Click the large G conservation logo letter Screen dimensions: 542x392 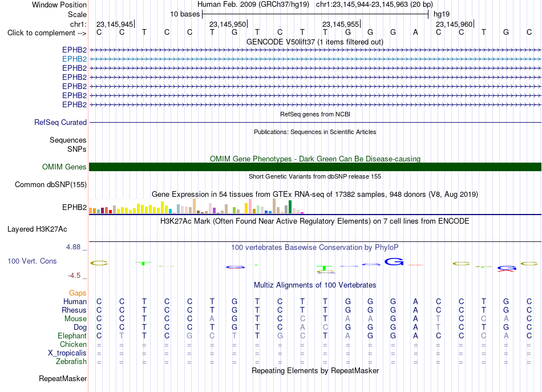[x=394, y=262]
